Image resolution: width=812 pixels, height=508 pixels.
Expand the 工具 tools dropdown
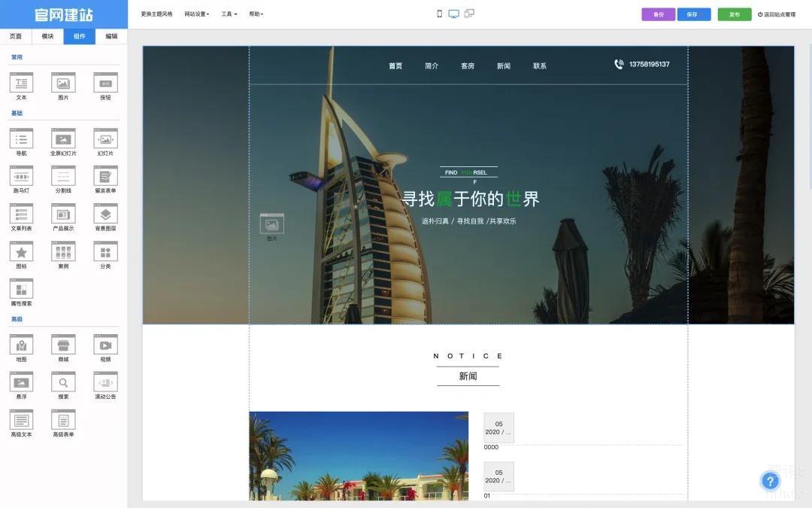pos(229,14)
